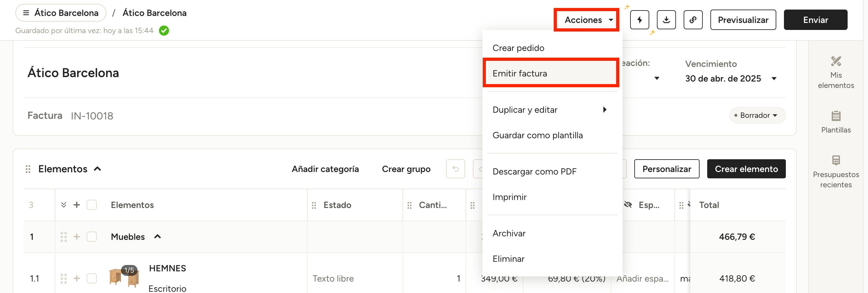Click the undo arrow button
Screen dimensions: 868x293
[455, 169]
